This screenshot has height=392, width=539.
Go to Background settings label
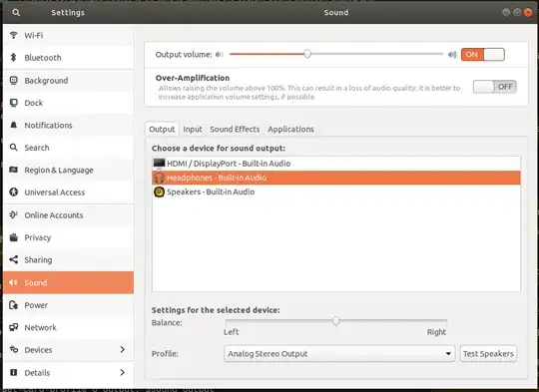[46, 81]
